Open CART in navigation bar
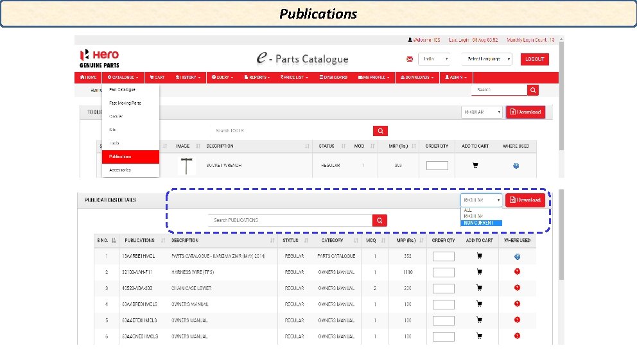Image resolution: width=637 pixels, height=364 pixels. click(x=157, y=77)
